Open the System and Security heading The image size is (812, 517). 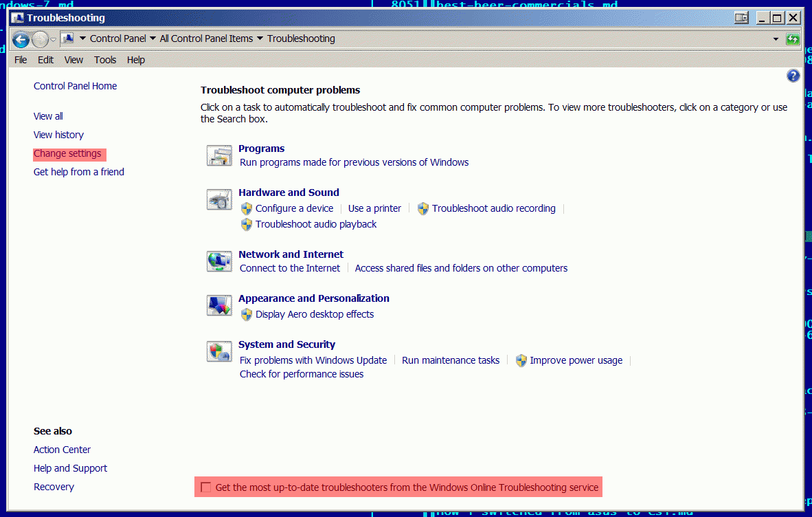click(x=287, y=344)
